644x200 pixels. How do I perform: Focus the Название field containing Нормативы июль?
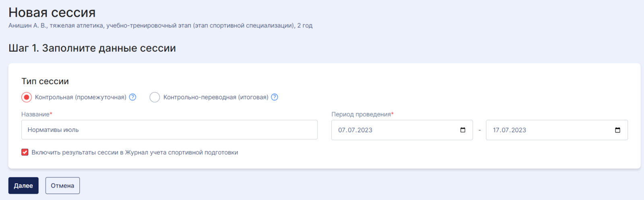click(169, 130)
